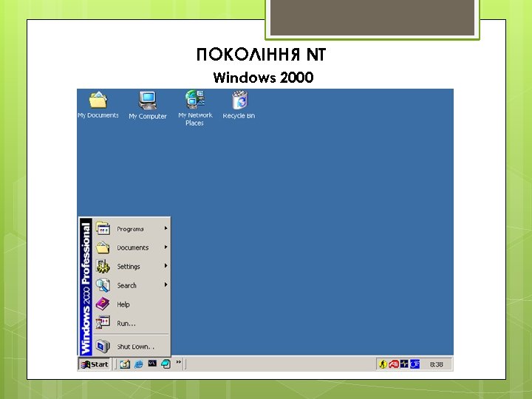Click the Run icon in Start menu
The height and width of the screenshot is (399, 532).
click(103, 322)
